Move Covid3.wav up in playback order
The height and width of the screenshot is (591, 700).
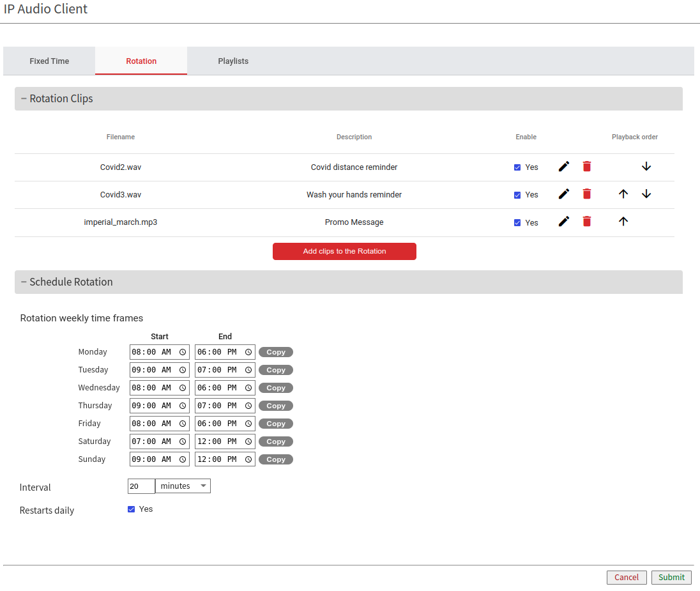(x=623, y=194)
